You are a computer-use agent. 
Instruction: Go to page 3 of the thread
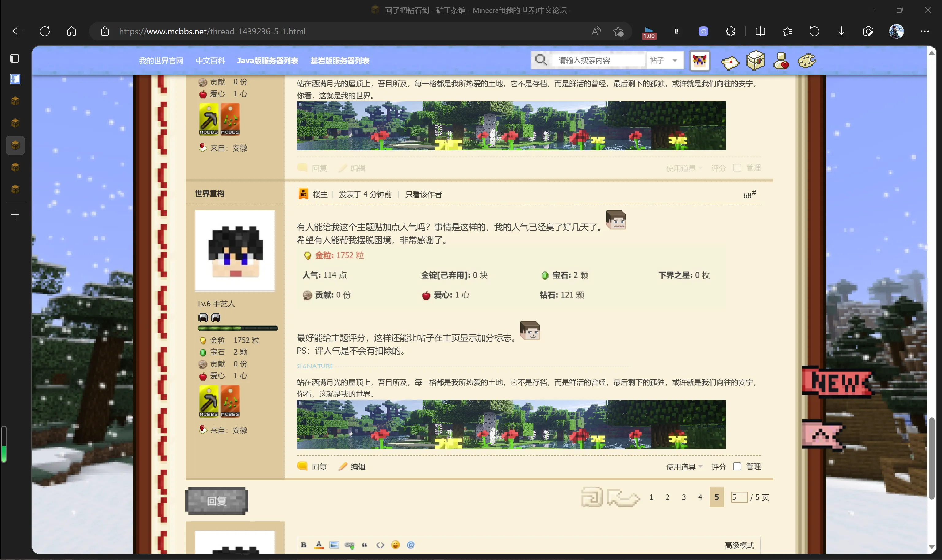684,497
